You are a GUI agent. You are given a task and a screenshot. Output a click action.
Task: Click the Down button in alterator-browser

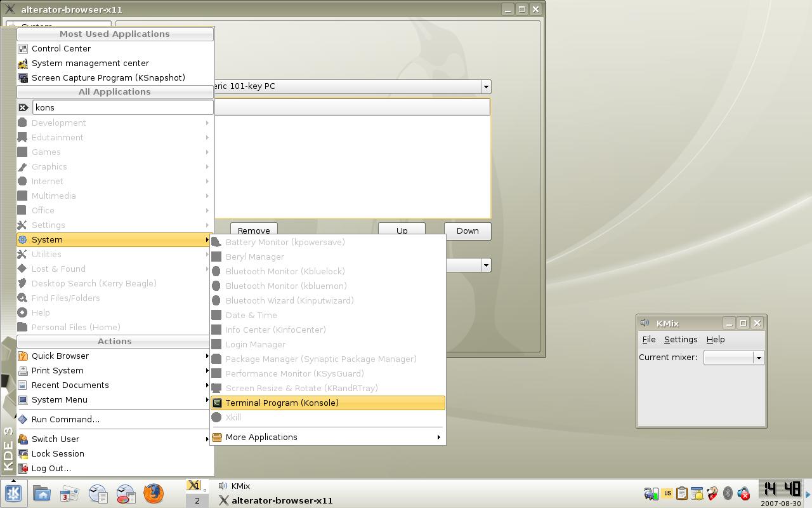(468, 231)
